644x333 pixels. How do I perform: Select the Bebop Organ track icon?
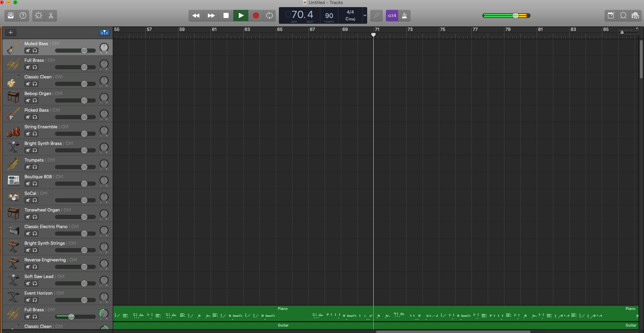click(13, 97)
